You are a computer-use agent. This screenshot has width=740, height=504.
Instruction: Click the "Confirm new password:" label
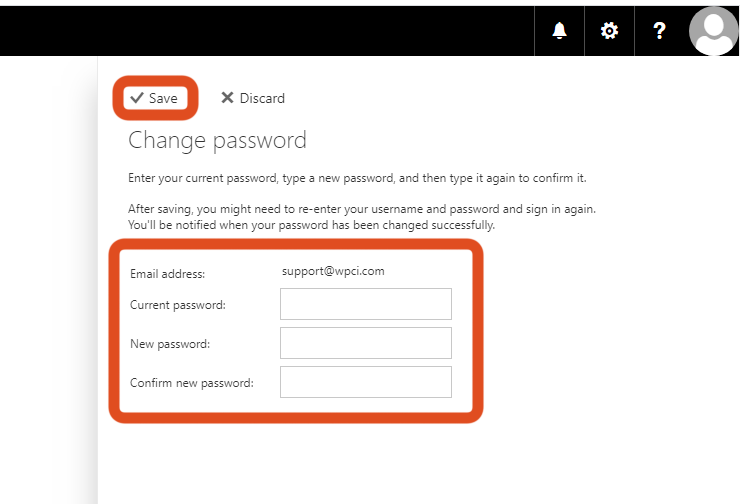[192, 383]
